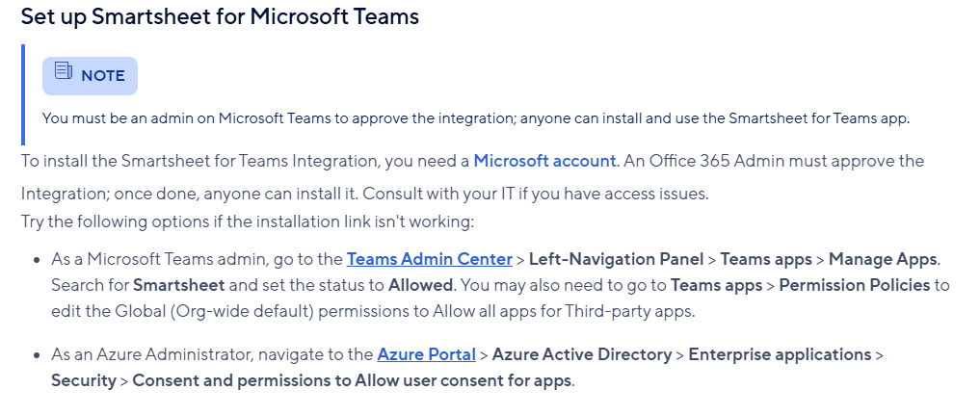Click the bold text "Manage Apps"

[x=884, y=259]
